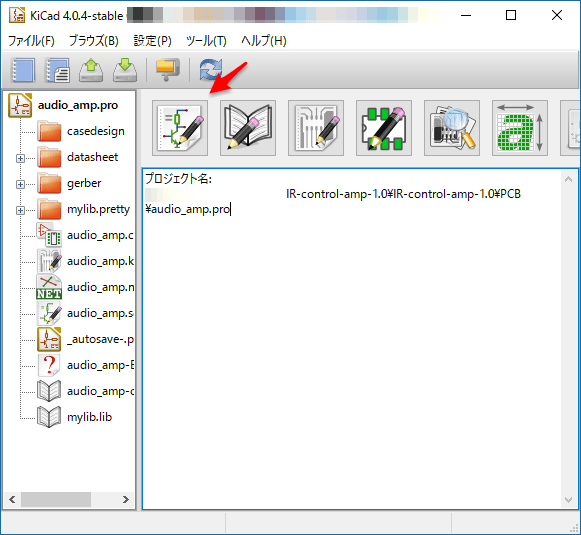Screen dimensions: 581x535
Task: Launch GerbView Gerber file viewer
Action: (x=452, y=128)
